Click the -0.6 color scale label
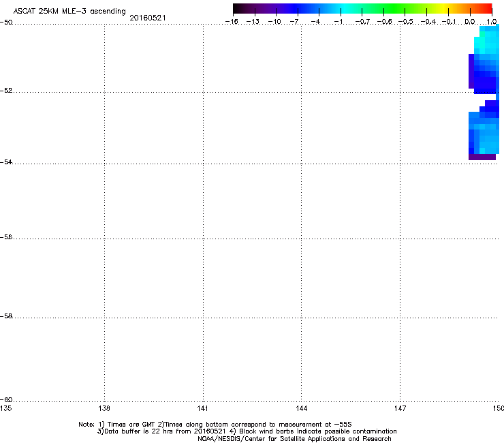 [x=384, y=22]
